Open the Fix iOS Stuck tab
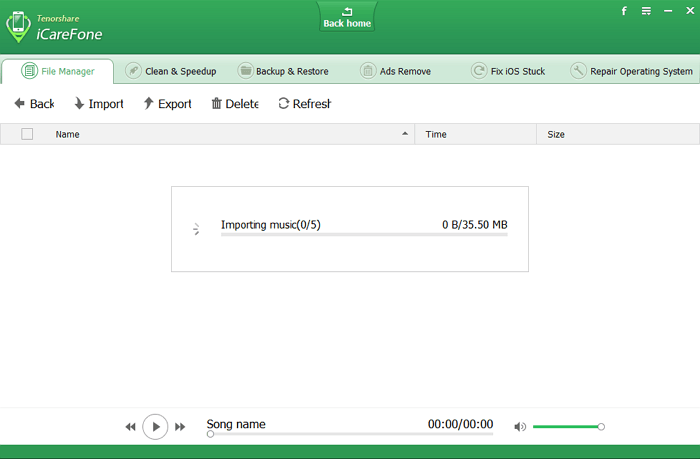This screenshot has height=459, width=700. coord(509,71)
